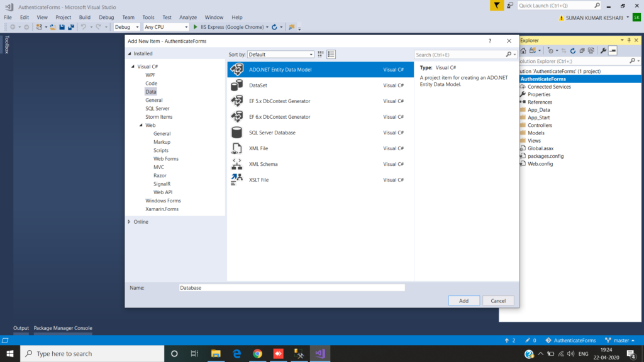
Task: Click the Save icon in Visual Studio toolbar
Action: click(62, 27)
